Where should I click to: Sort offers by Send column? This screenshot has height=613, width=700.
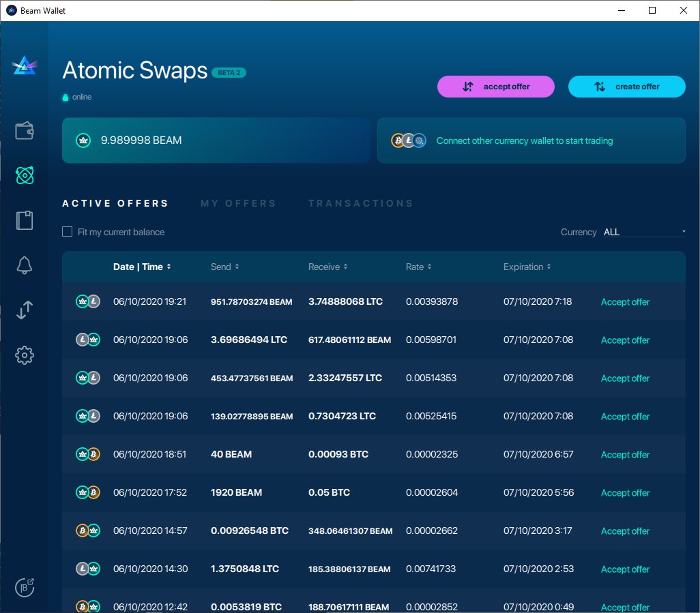click(x=224, y=267)
